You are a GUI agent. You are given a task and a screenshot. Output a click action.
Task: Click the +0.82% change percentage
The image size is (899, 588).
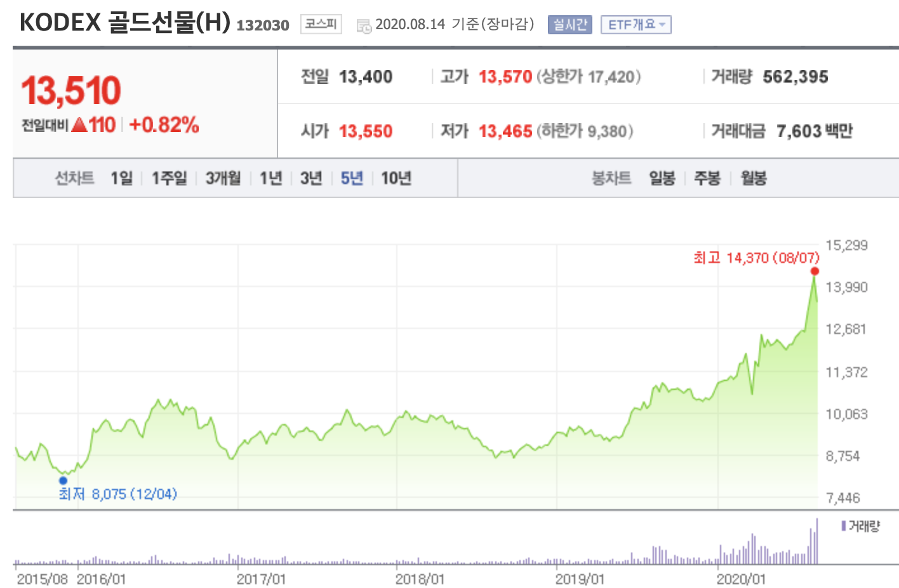point(164,124)
